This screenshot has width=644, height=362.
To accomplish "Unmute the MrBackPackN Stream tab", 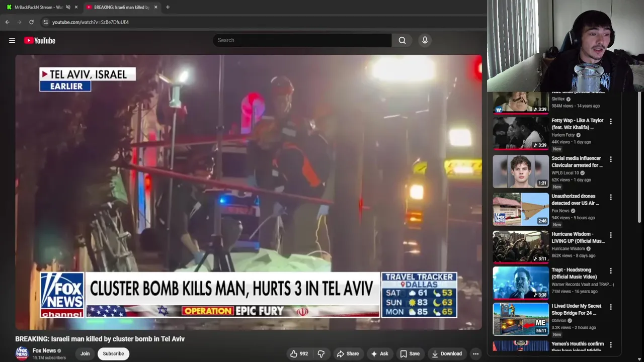I will [x=68, y=7].
